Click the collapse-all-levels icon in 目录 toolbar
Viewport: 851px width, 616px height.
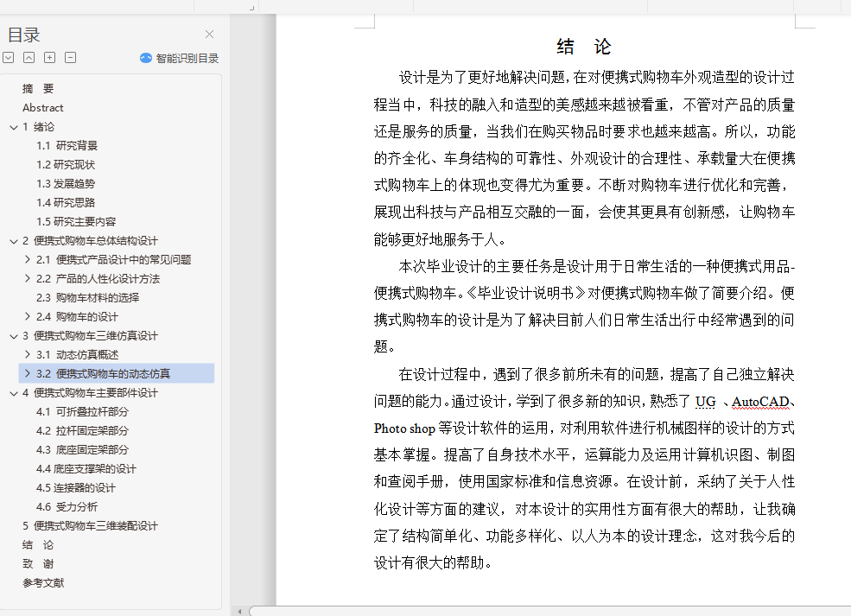(x=29, y=58)
